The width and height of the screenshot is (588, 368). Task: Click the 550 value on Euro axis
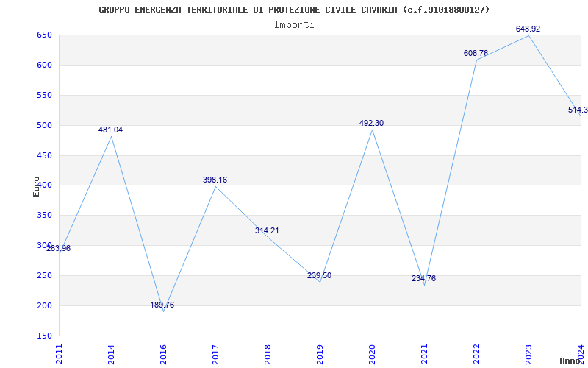[44, 96]
